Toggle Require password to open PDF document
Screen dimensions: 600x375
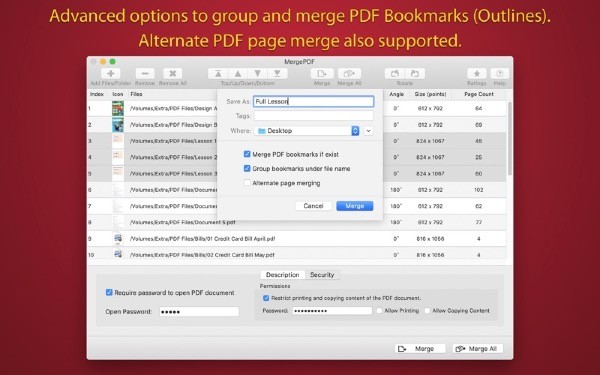(x=109, y=292)
